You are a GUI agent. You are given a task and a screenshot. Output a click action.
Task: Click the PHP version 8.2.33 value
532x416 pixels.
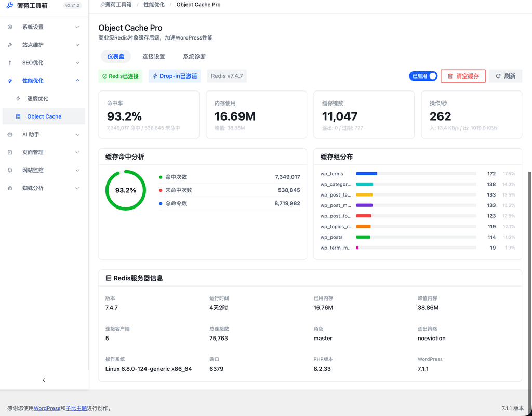click(322, 369)
